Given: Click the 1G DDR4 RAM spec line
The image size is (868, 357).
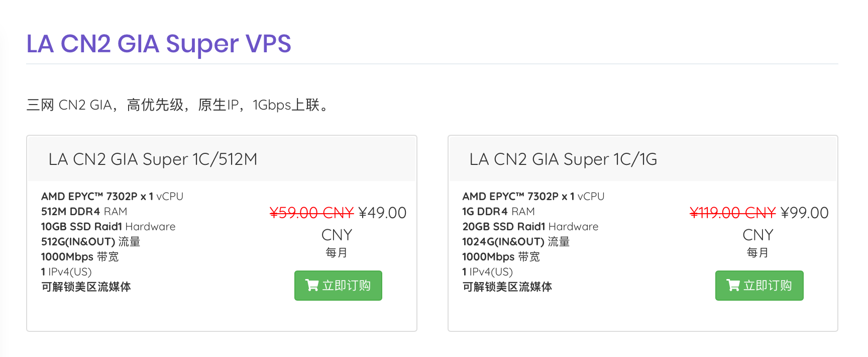Looking at the screenshot, I should click(498, 212).
